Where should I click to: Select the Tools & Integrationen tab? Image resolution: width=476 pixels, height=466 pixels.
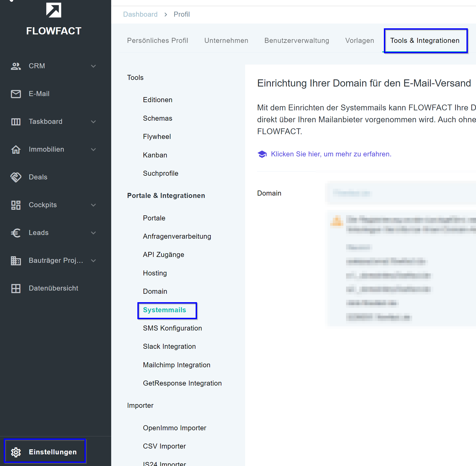(425, 40)
